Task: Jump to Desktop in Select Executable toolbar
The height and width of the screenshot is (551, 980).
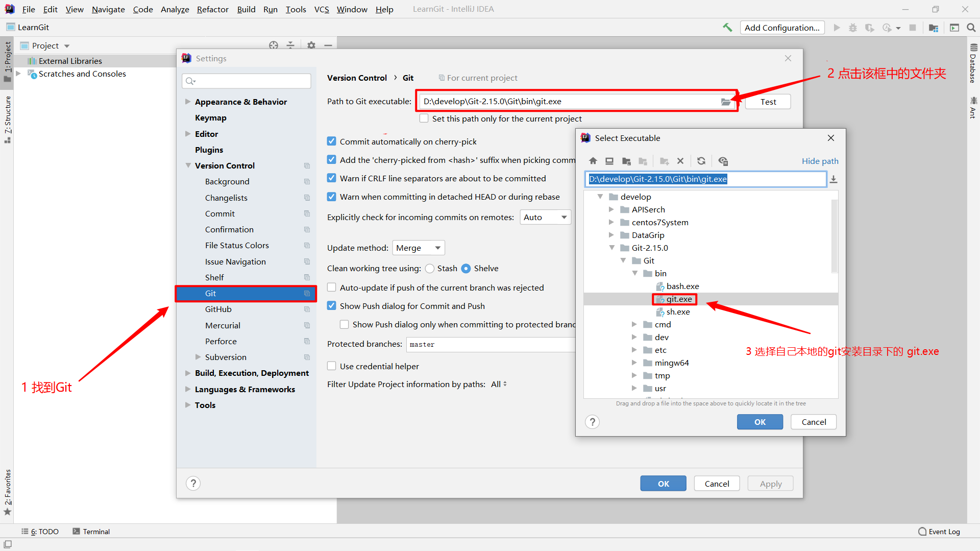Action: click(x=609, y=161)
